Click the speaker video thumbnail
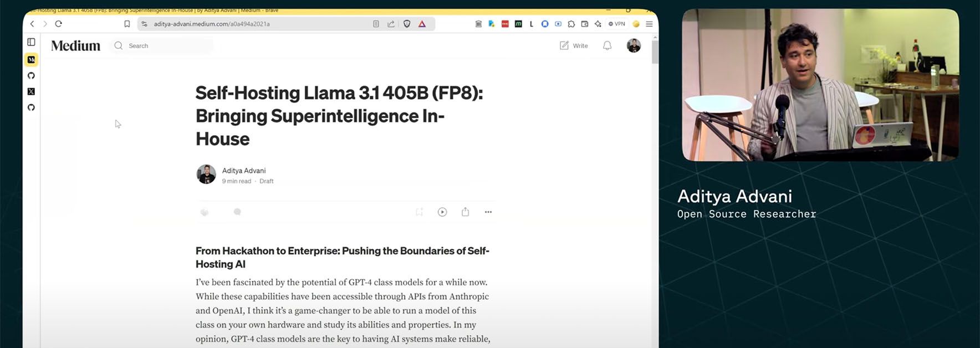This screenshot has height=348, width=980. [x=820, y=85]
